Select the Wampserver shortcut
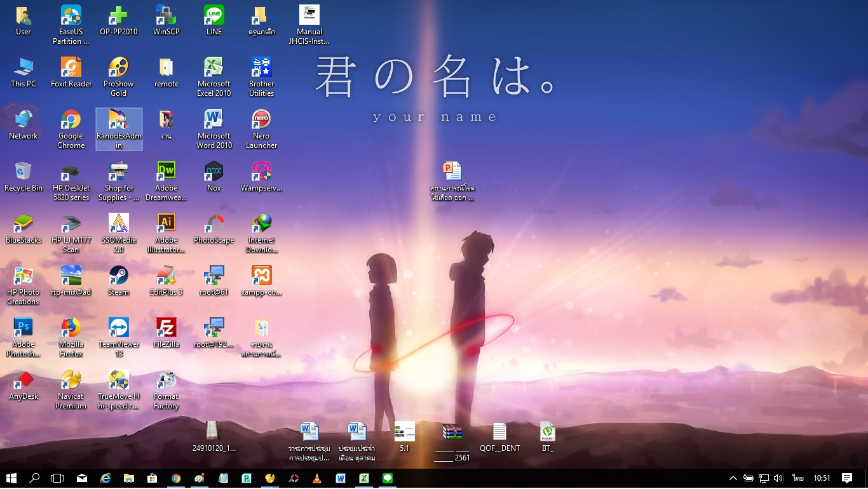Viewport: 868px width, 489px height. point(261,177)
